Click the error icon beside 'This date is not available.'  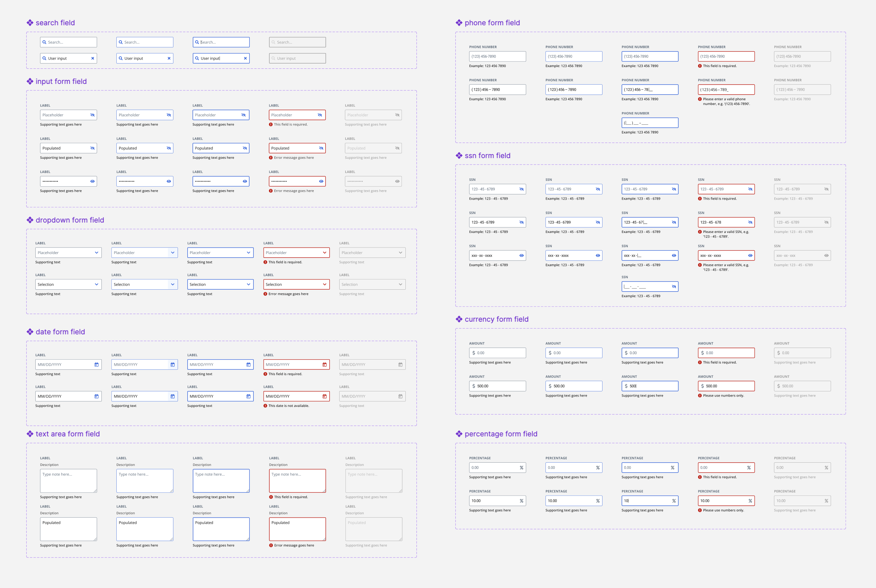(x=265, y=406)
